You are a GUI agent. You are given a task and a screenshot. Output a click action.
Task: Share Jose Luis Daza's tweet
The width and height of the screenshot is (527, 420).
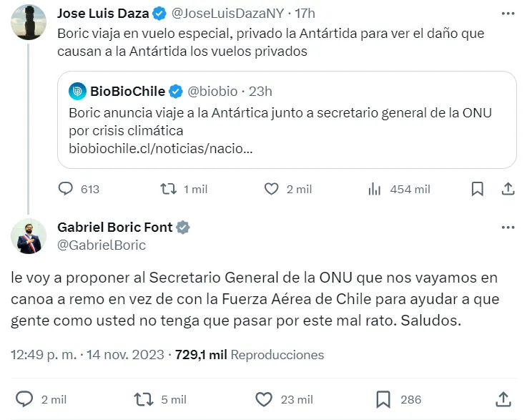[507, 189]
